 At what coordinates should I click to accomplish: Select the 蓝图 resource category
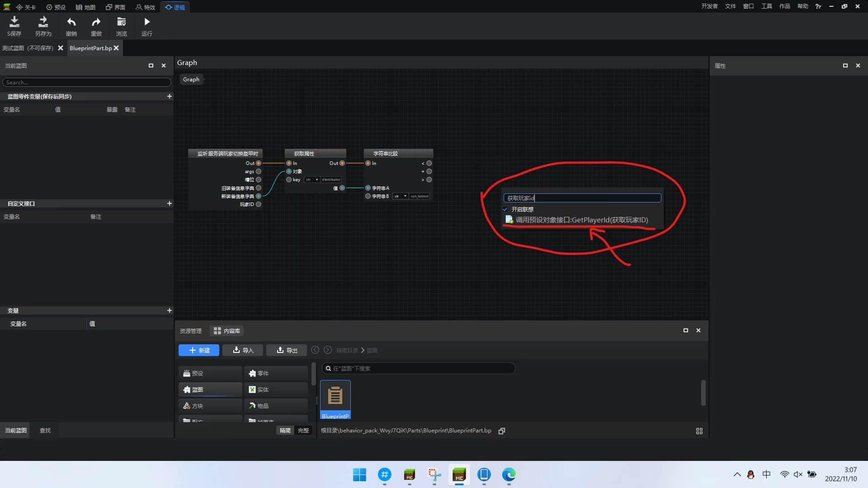[x=210, y=389]
